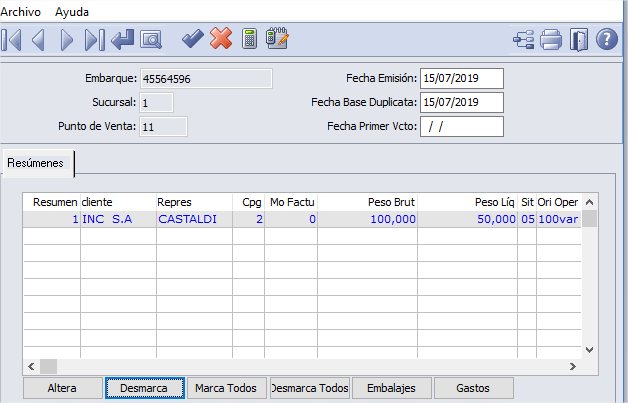Cancel with the red X icon
This screenshot has height=403, width=628.
point(221,38)
